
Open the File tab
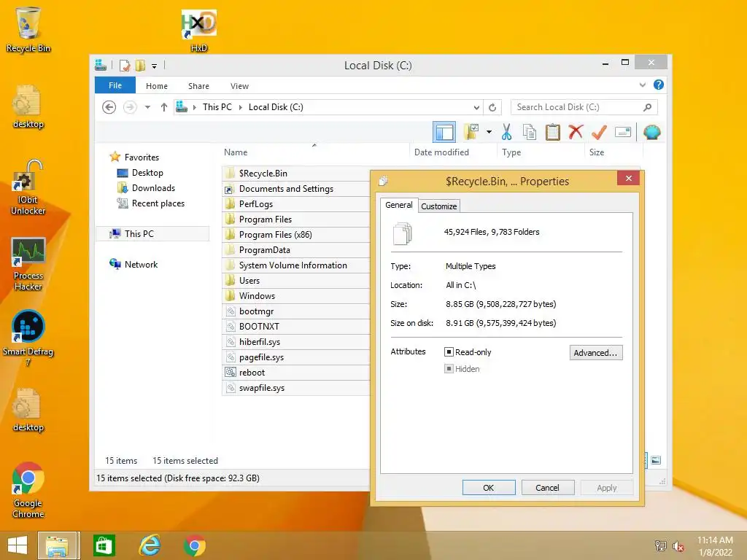115,85
